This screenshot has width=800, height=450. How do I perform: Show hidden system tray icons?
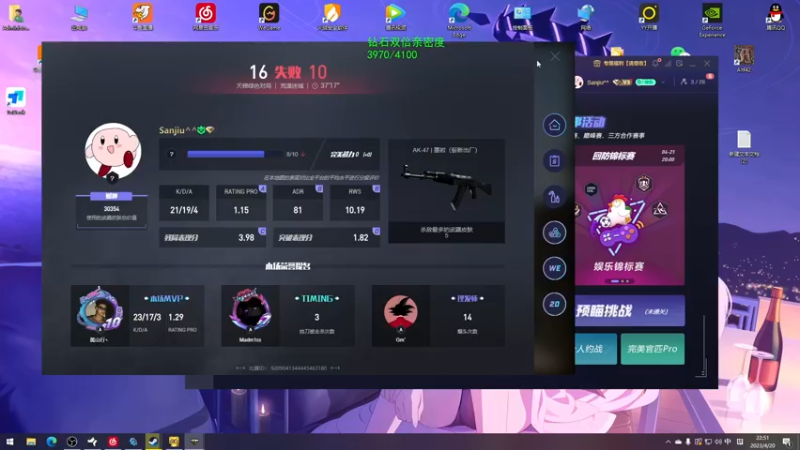tap(668, 441)
